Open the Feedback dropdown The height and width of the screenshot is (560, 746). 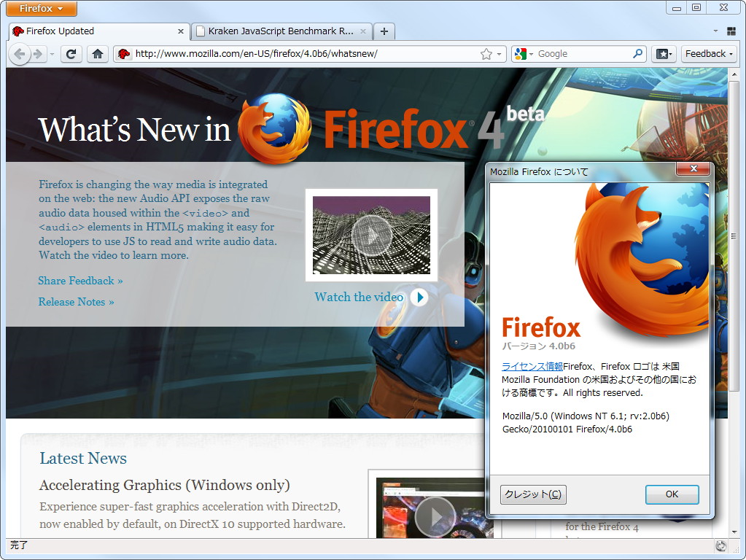click(x=708, y=53)
